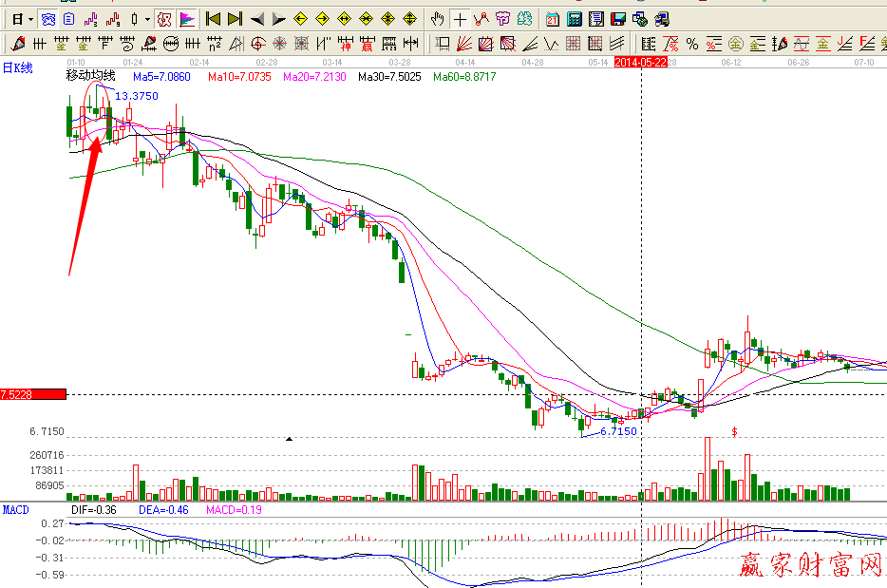Open the 赢家财富网 watermark link
The height and width of the screenshot is (588, 887).
pos(810,566)
